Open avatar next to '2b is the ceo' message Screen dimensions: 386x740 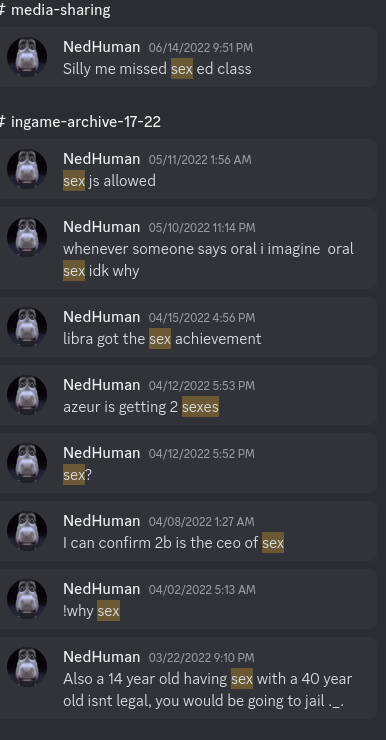click(27, 531)
